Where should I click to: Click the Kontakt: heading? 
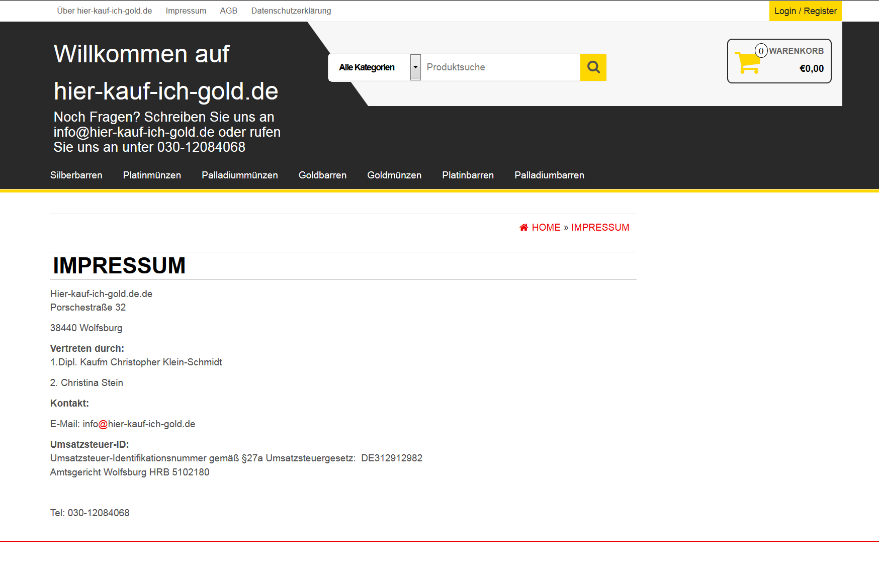tap(69, 403)
